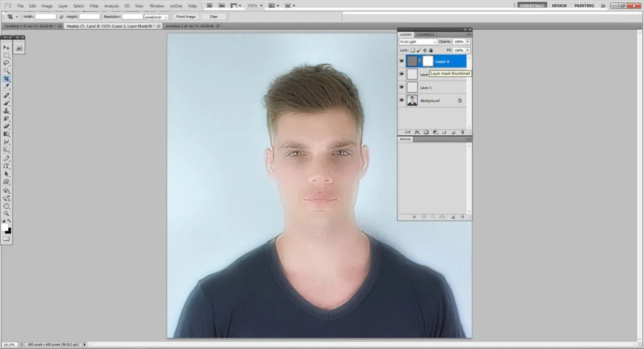Image resolution: width=644 pixels, height=349 pixels.
Task: Select the Quick Selection tool
Action: click(6, 70)
